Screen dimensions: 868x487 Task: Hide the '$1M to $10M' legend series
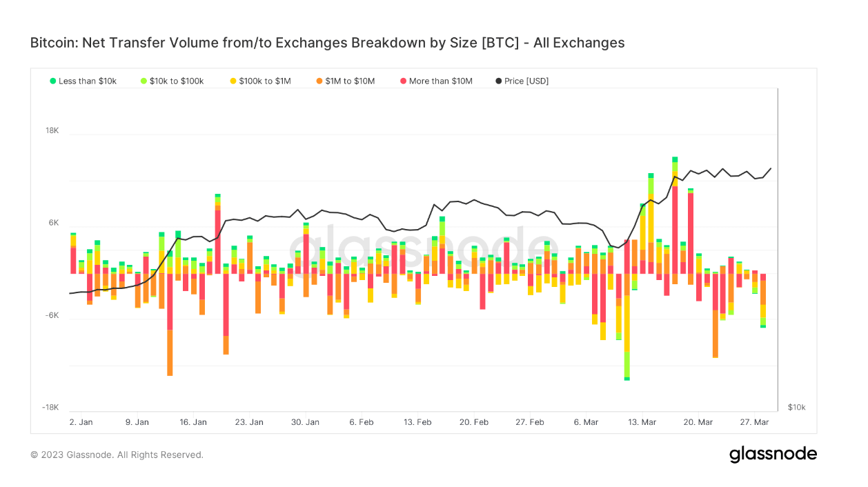tap(350, 81)
